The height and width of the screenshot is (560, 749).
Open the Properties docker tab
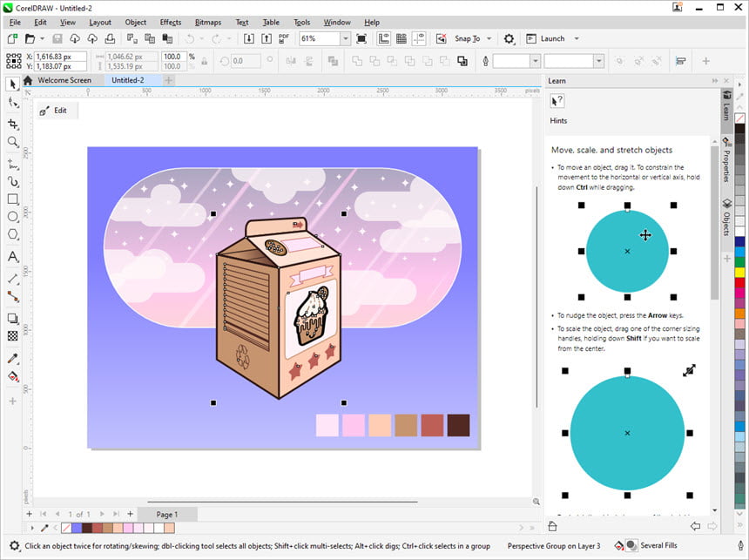click(726, 160)
